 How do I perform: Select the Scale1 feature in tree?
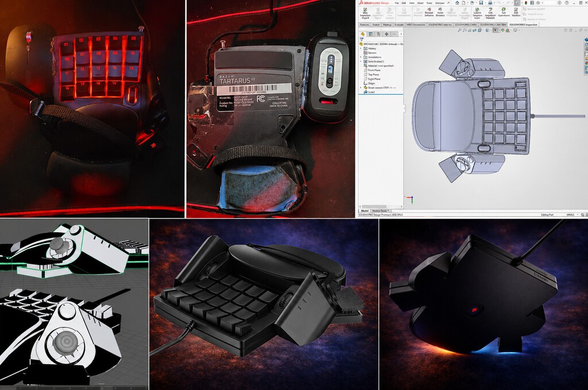click(x=369, y=92)
